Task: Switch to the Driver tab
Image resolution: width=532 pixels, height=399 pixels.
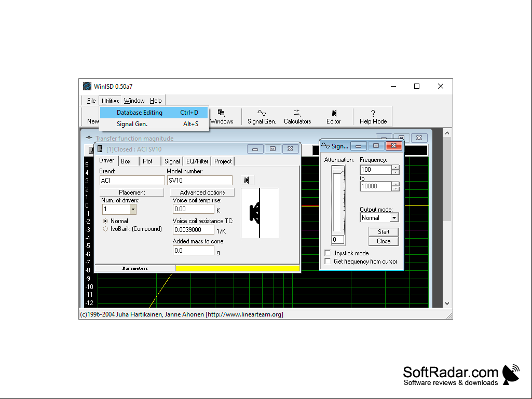Action: (x=106, y=160)
